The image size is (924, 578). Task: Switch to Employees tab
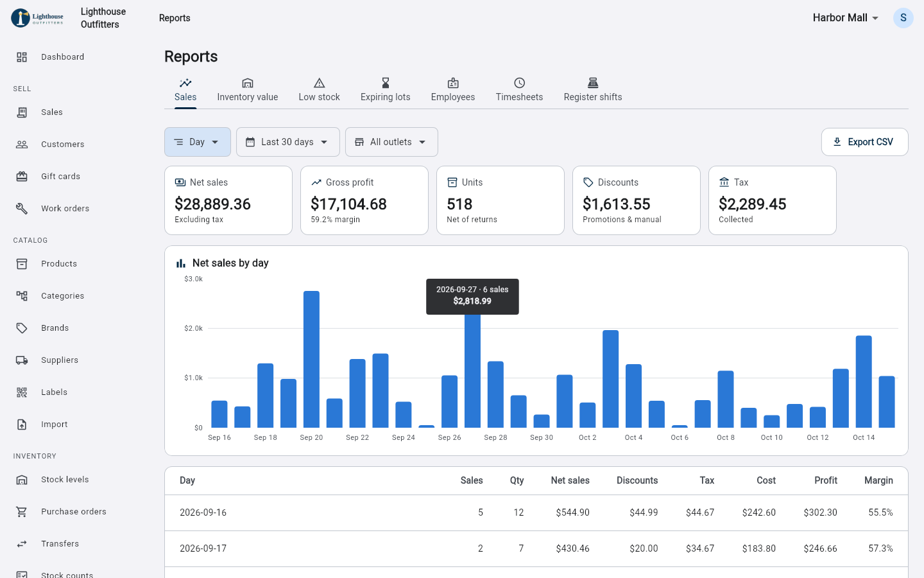[x=453, y=91]
